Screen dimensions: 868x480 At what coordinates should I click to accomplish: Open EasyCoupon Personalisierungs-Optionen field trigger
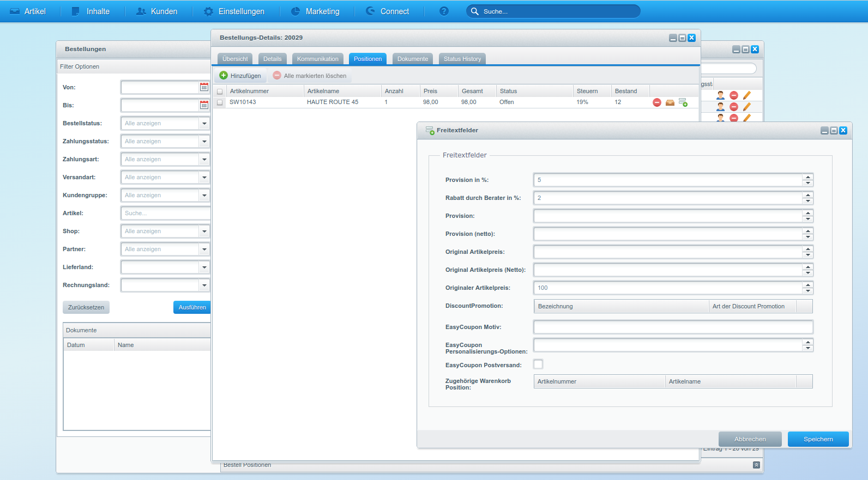[x=808, y=345]
